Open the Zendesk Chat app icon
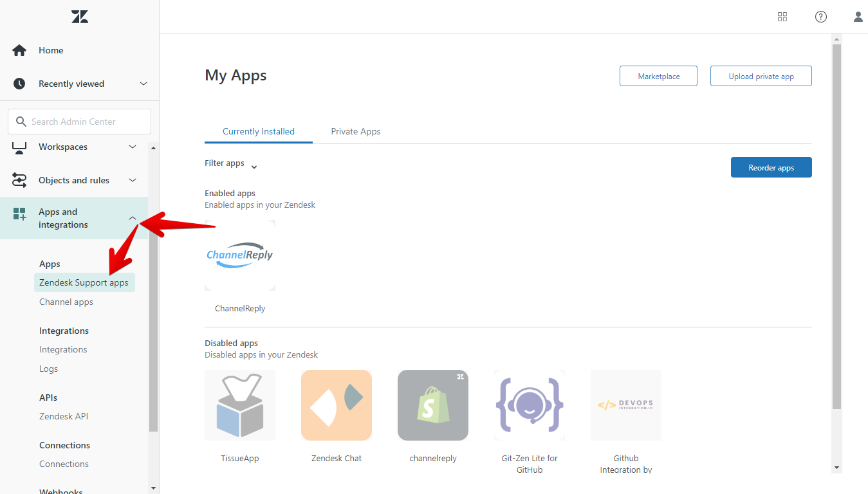This screenshot has width=868, height=494. [x=337, y=405]
